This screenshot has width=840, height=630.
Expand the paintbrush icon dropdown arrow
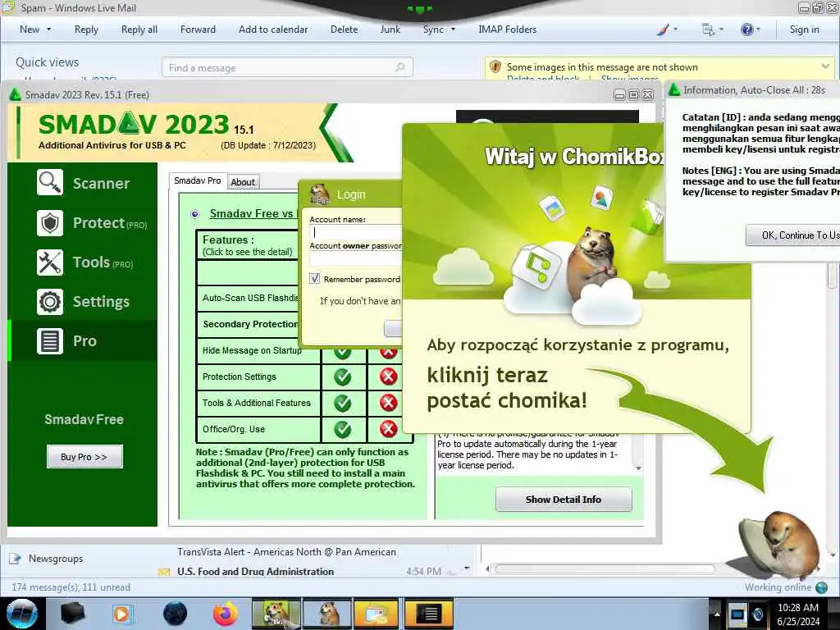[675, 30]
